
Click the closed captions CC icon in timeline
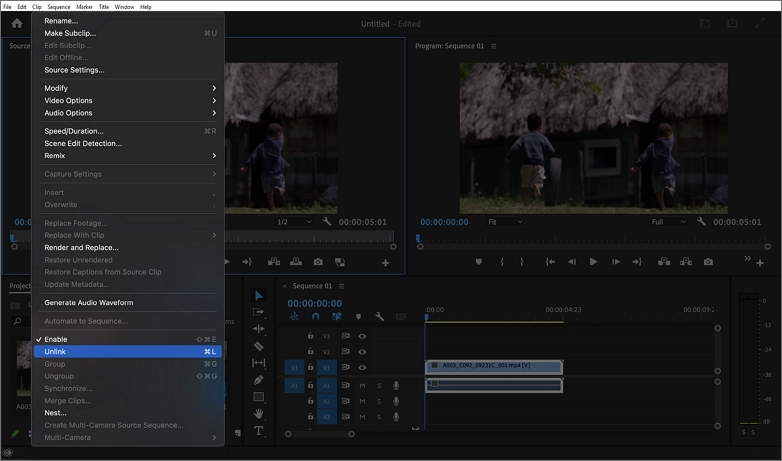400,316
